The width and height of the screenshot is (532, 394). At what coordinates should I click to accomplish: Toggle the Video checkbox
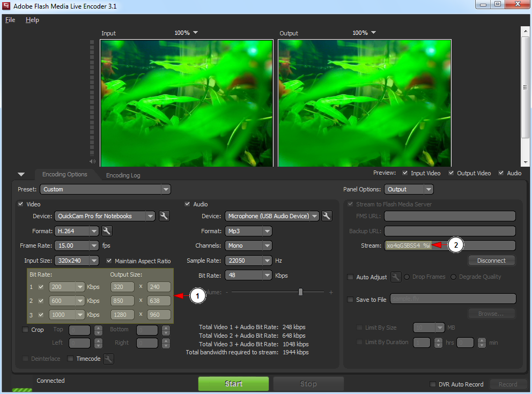pyautogui.click(x=21, y=204)
